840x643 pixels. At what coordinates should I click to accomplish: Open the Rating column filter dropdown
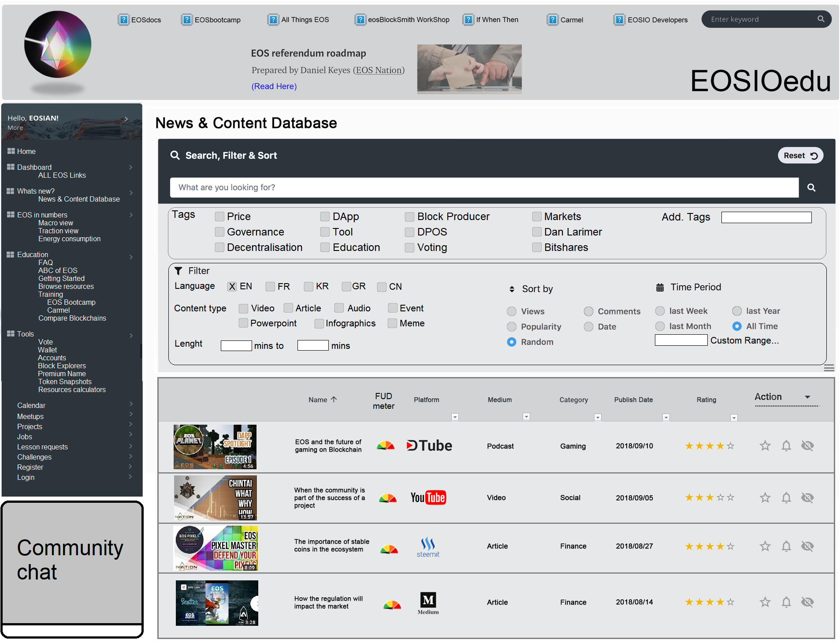[x=734, y=418]
